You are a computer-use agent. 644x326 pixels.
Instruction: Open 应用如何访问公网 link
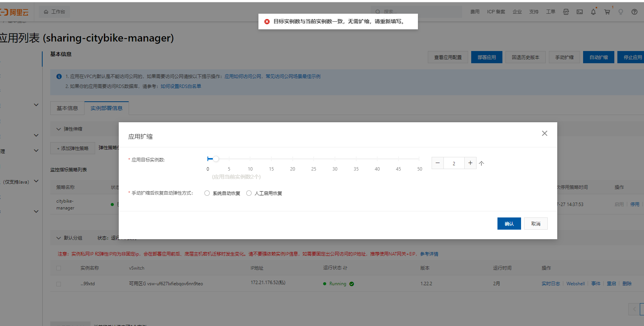coord(243,77)
